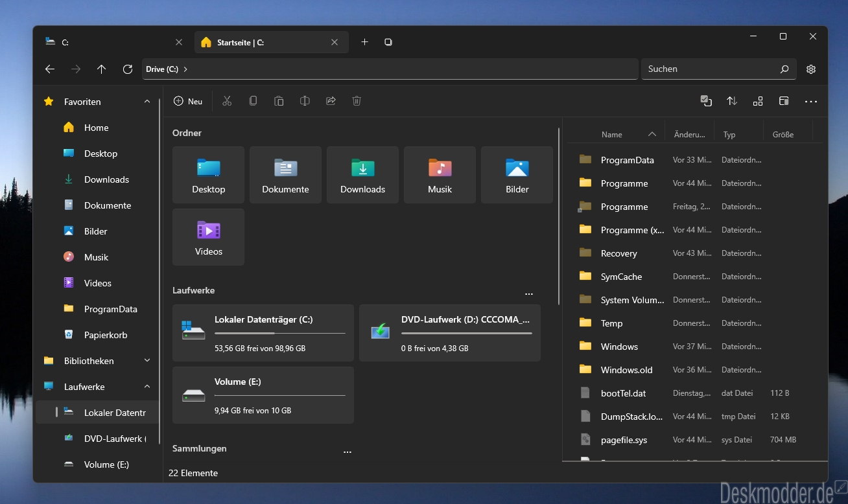This screenshot has width=848, height=504.
Task: Click the Drive (C:) address bar
Action: (x=390, y=69)
